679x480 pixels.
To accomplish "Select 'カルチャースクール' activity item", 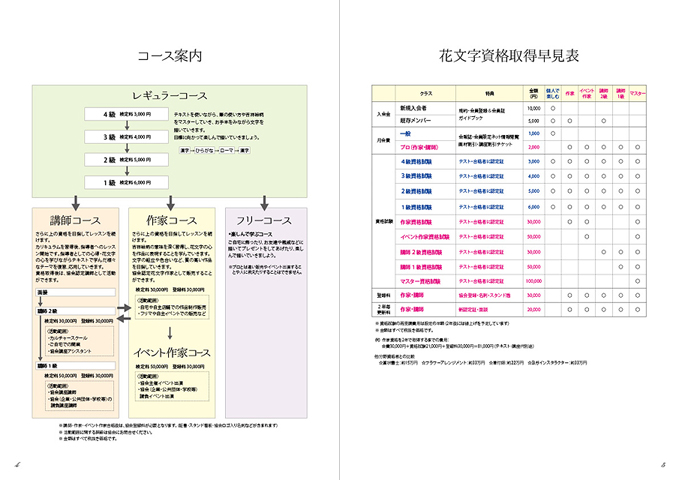I will point(69,338).
